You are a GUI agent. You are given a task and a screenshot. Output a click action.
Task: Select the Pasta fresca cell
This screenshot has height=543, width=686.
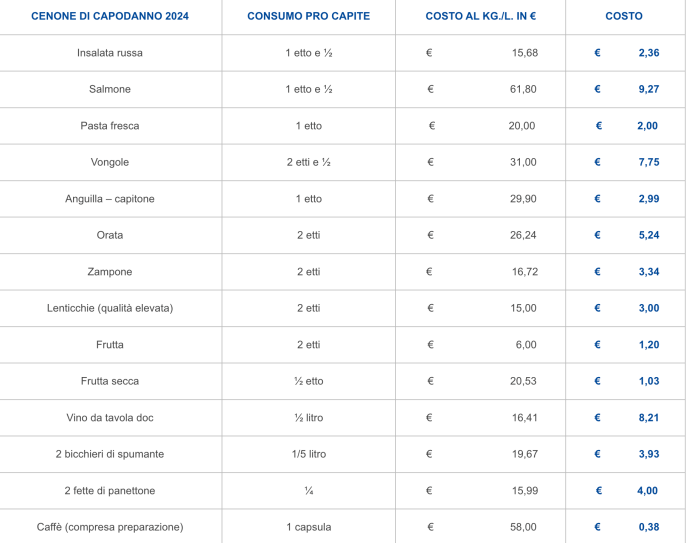(110, 126)
